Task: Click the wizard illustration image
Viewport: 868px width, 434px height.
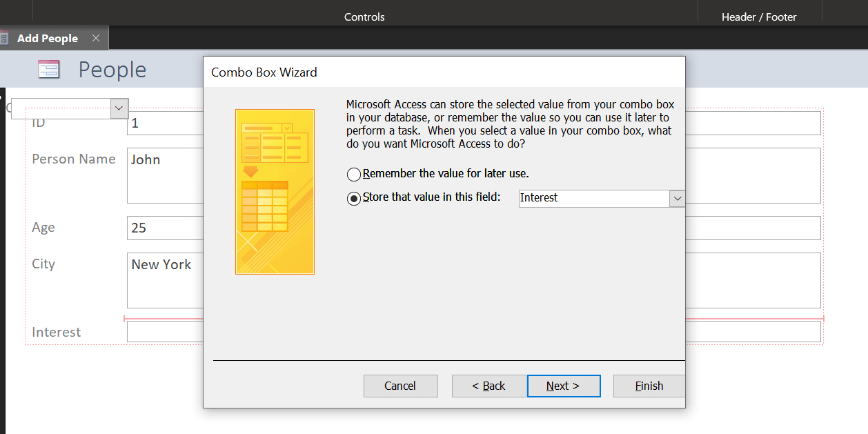Action: point(275,192)
